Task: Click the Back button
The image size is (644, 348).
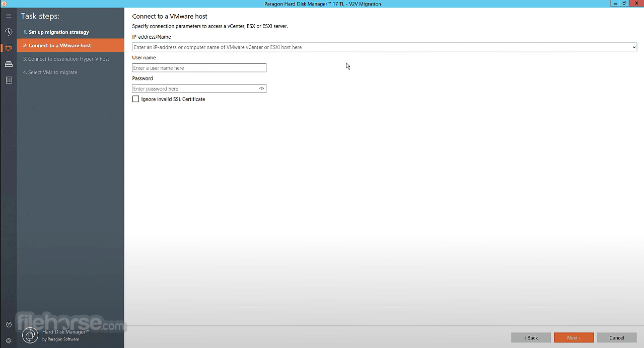Action: pyautogui.click(x=531, y=338)
